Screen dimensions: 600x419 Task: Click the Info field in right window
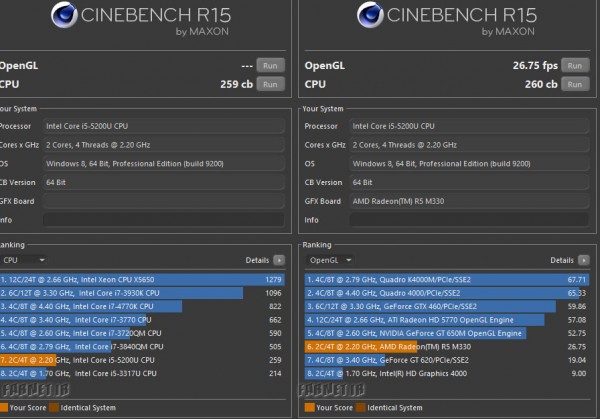(469, 220)
